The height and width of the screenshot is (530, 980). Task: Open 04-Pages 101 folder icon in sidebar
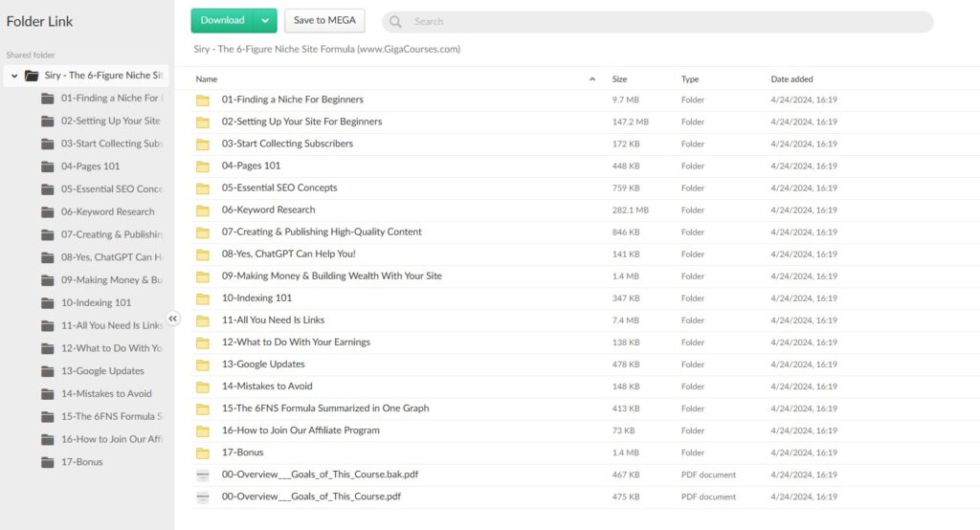coord(48,166)
